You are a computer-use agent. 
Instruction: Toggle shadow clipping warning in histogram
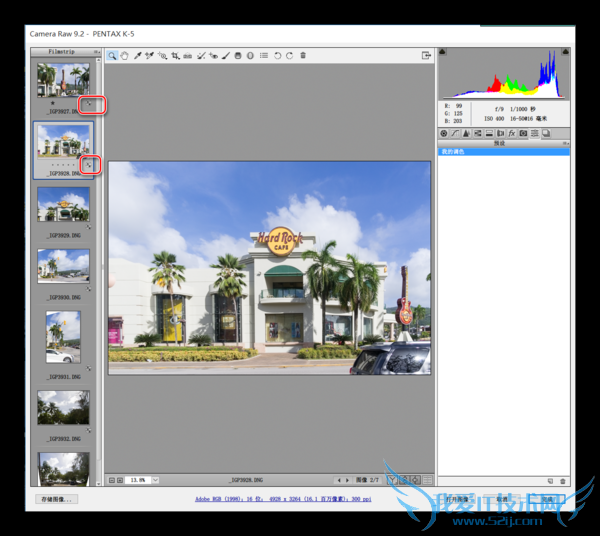coord(443,53)
